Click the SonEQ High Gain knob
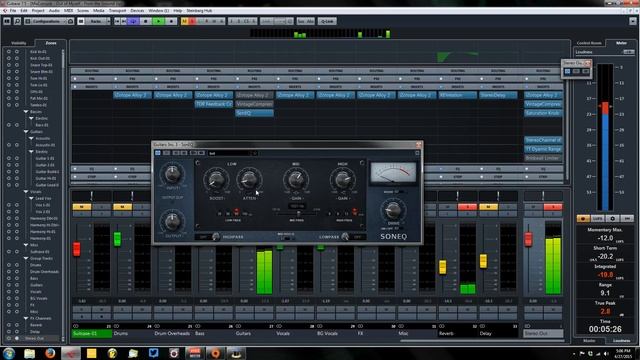This screenshot has width=640, height=360. 343,180
